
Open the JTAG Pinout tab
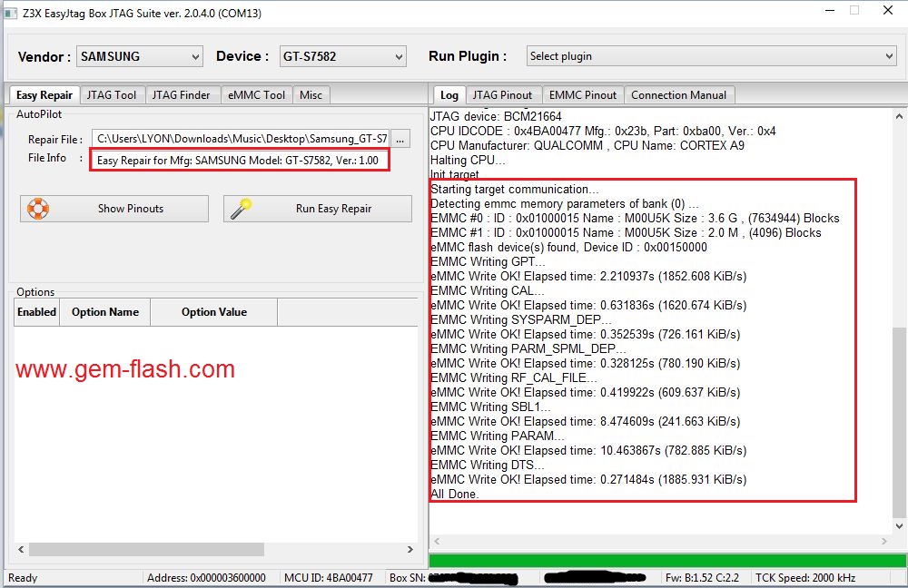pyautogui.click(x=502, y=95)
